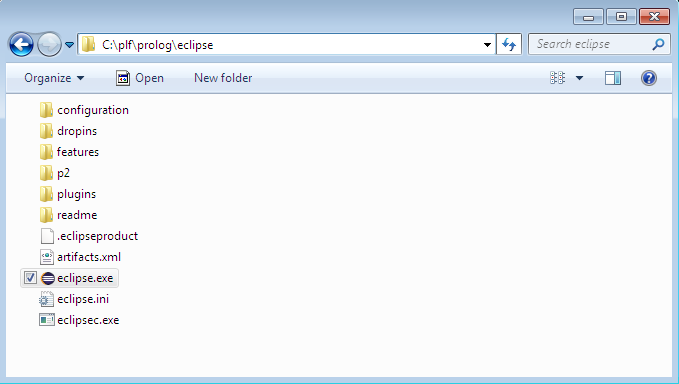
Task: Select the configuration folder icon
Action: [46, 110]
